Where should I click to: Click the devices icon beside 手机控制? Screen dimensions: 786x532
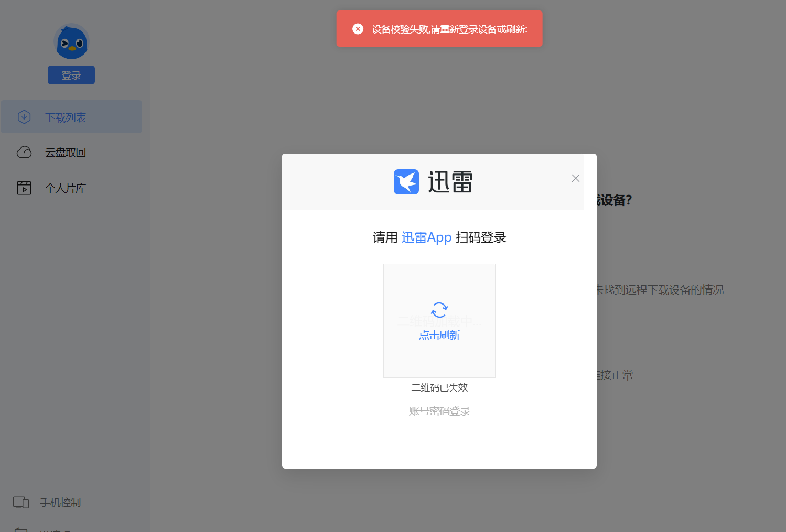[x=21, y=503]
